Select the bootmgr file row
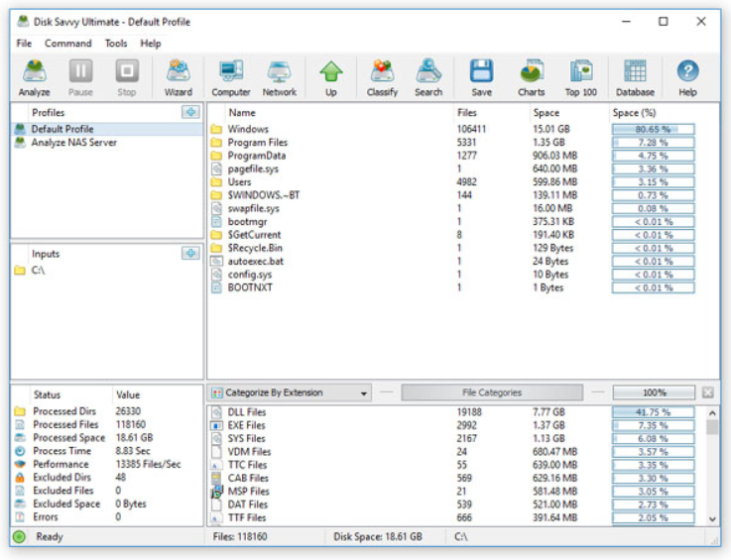Viewport: 731px width, 560px height. tap(452, 222)
